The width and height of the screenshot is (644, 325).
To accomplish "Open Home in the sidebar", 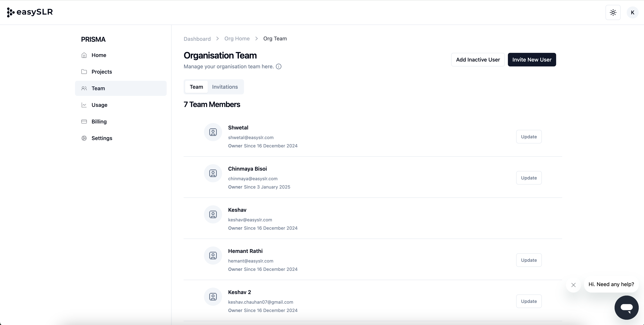I will pyautogui.click(x=121, y=55).
